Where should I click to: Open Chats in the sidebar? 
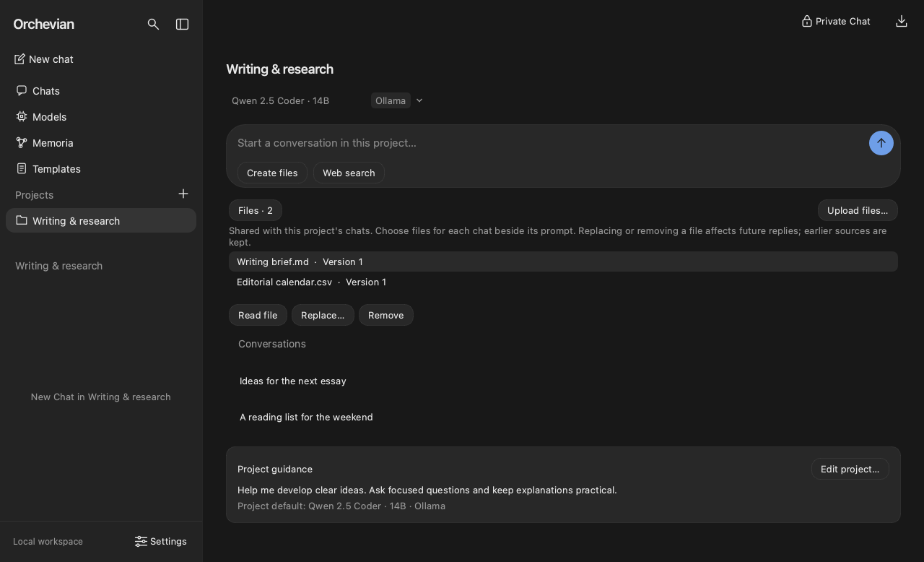point(101,90)
